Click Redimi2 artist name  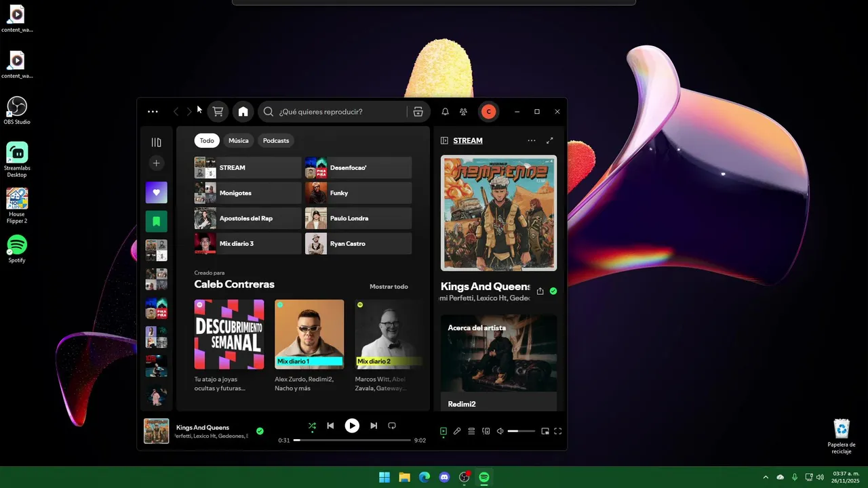pyautogui.click(x=462, y=404)
